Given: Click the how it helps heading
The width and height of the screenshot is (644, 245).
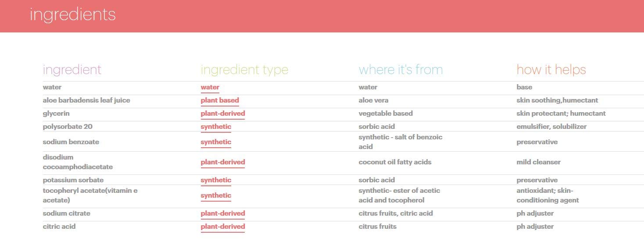Looking at the screenshot, I should [551, 70].
